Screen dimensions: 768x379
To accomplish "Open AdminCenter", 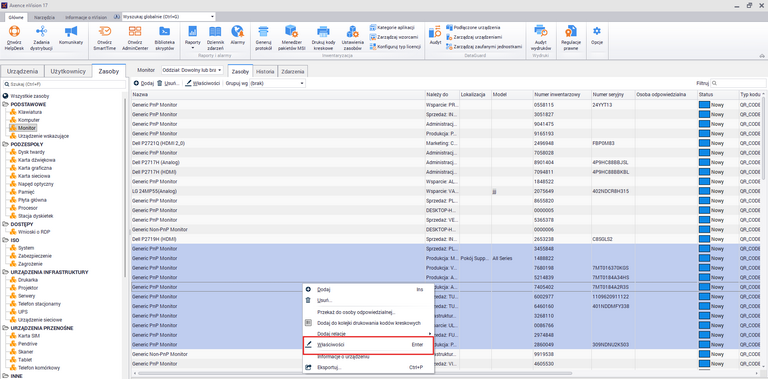I will (134, 38).
